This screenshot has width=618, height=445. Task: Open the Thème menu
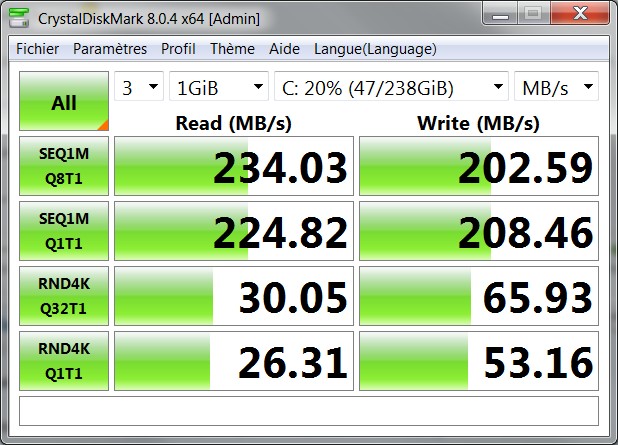pyautogui.click(x=232, y=49)
